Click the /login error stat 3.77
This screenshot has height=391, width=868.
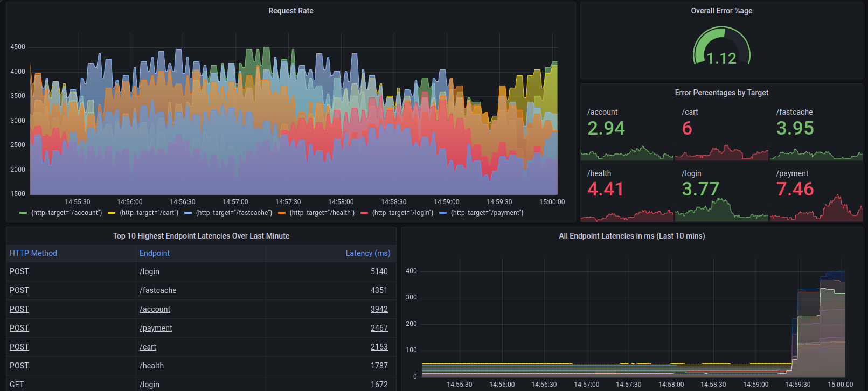pyautogui.click(x=700, y=189)
